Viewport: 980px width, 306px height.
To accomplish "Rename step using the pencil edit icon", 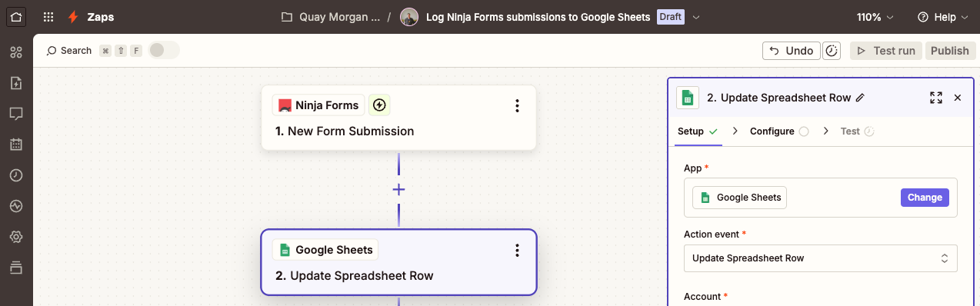I will pos(860,98).
